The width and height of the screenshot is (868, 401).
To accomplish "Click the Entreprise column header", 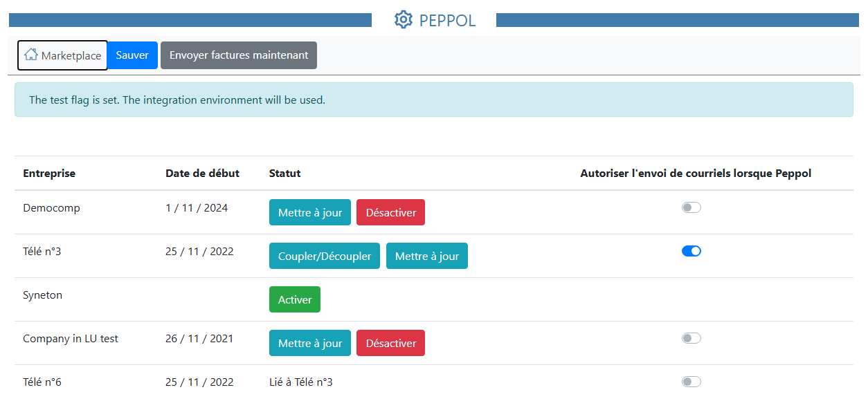I will point(49,174).
